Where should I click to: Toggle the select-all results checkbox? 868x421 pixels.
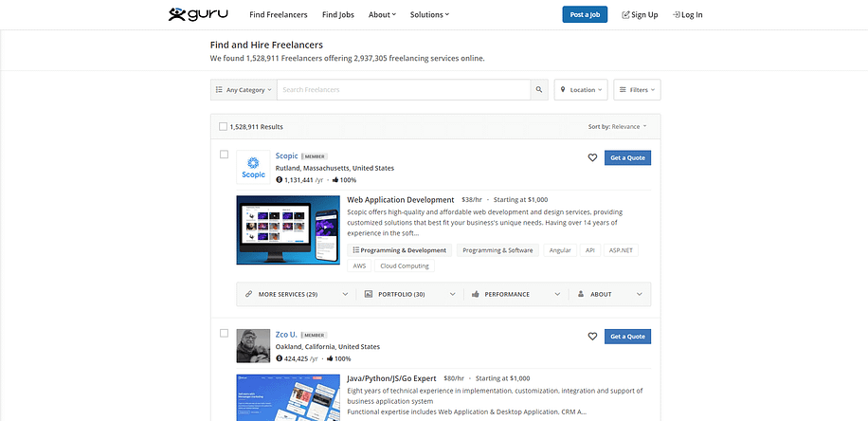tap(224, 126)
